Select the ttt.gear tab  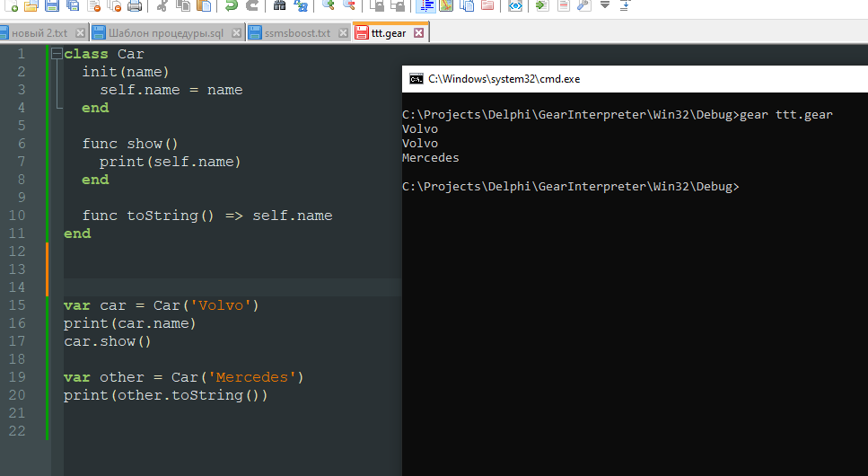[x=389, y=33]
